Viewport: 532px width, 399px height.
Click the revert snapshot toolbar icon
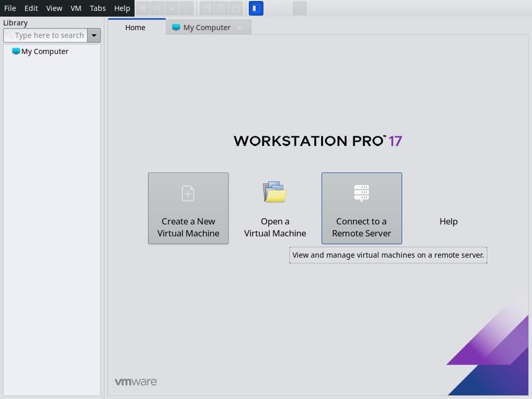(x=221, y=8)
